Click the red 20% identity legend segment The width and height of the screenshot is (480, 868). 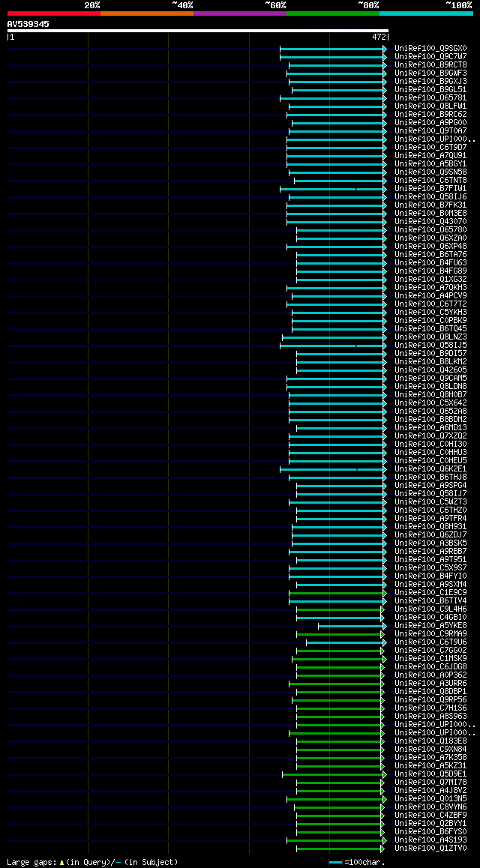click(x=54, y=13)
